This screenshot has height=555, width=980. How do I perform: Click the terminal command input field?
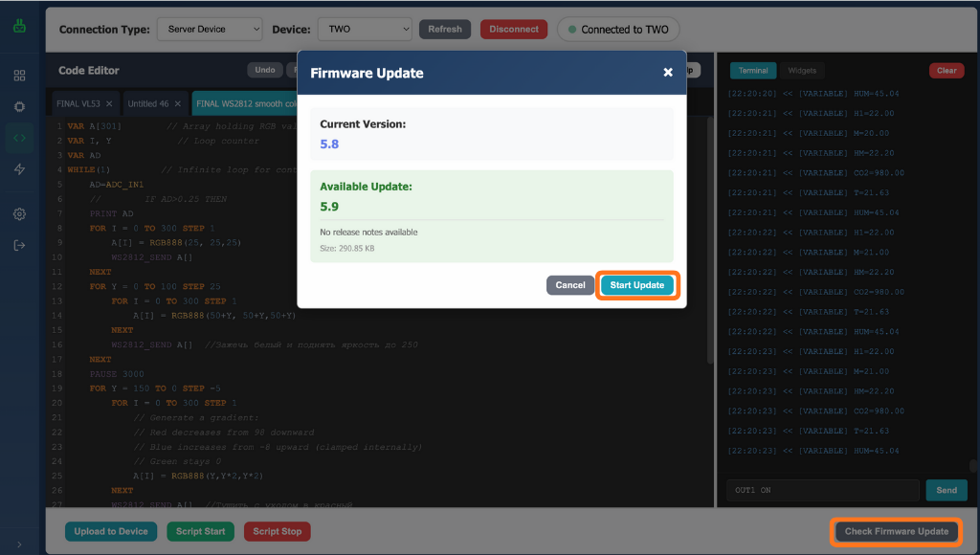point(822,490)
